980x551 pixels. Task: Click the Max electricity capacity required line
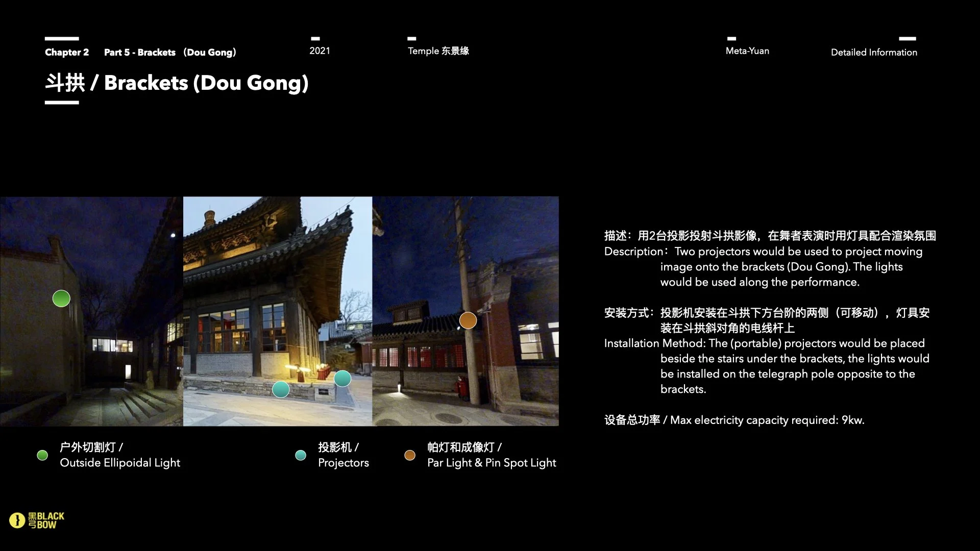734,420
